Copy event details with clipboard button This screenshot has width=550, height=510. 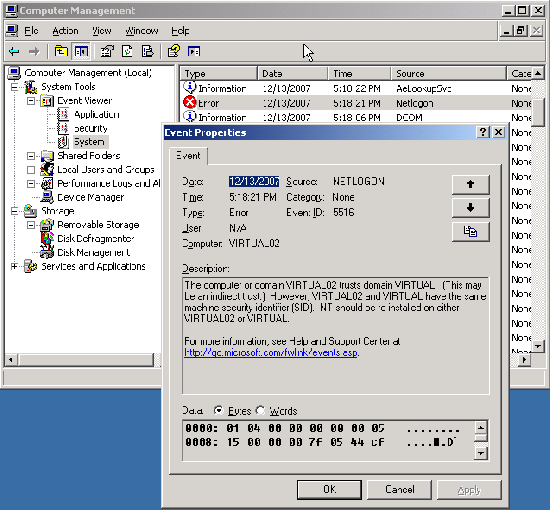tap(470, 231)
